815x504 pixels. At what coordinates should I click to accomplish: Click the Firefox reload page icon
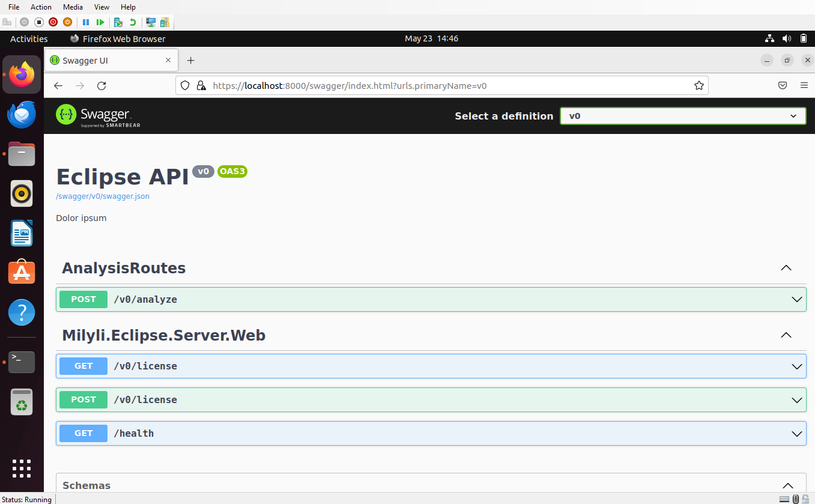pos(101,86)
